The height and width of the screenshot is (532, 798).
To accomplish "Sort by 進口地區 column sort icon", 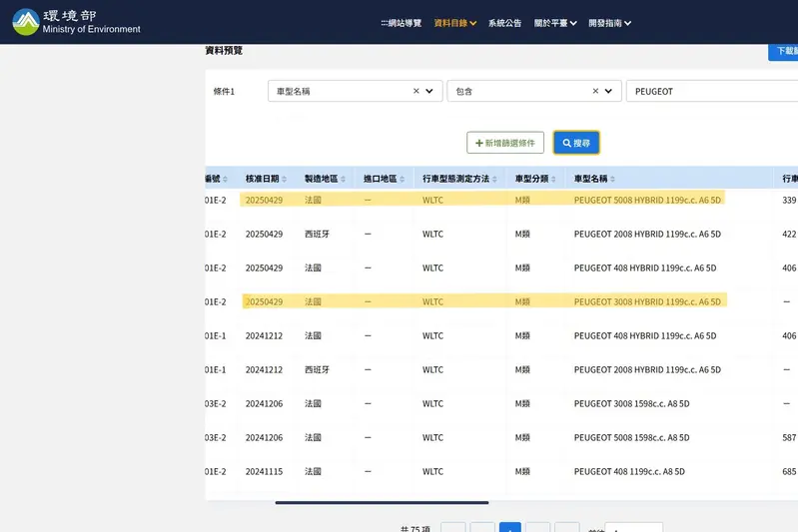I will coord(402,179).
